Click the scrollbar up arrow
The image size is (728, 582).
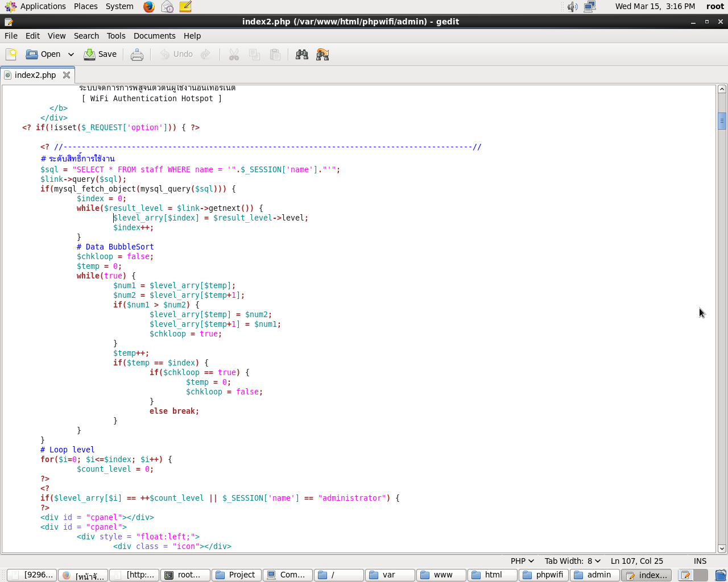pos(722,89)
